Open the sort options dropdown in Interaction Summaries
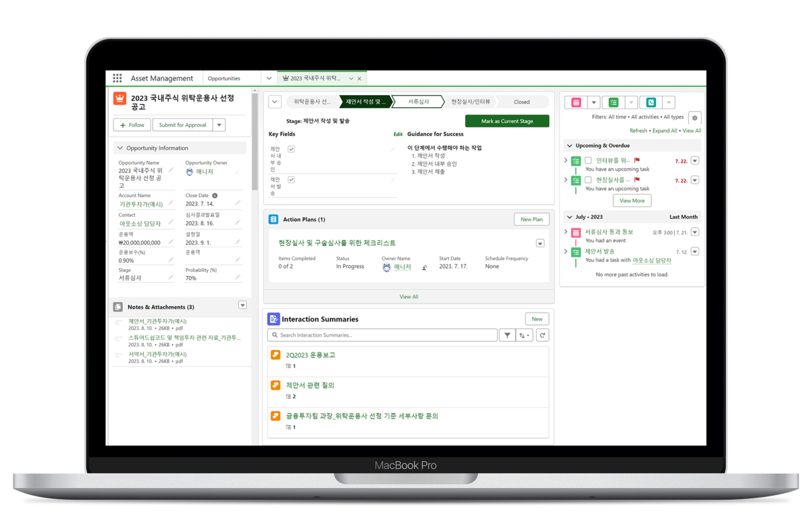Screen dimensions: 812x516 point(525,335)
